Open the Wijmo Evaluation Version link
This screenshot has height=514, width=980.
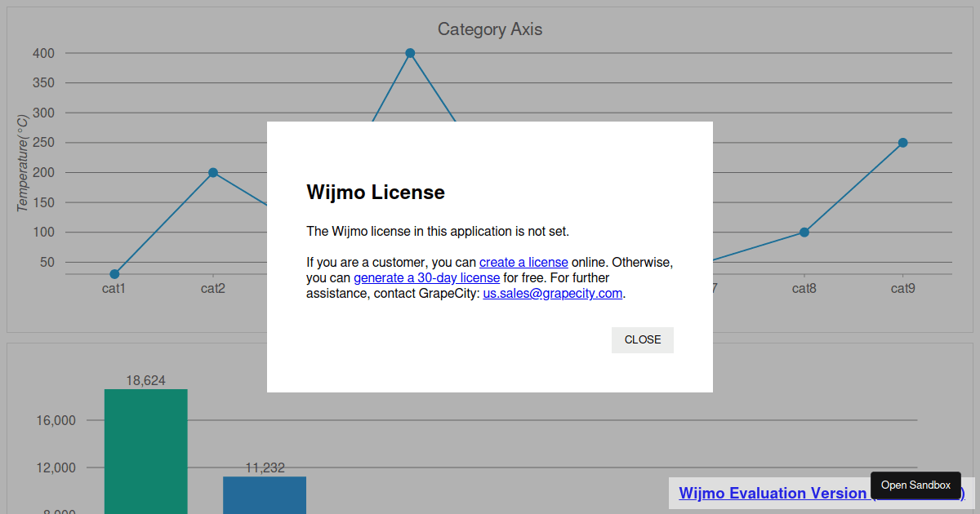pyautogui.click(x=768, y=493)
